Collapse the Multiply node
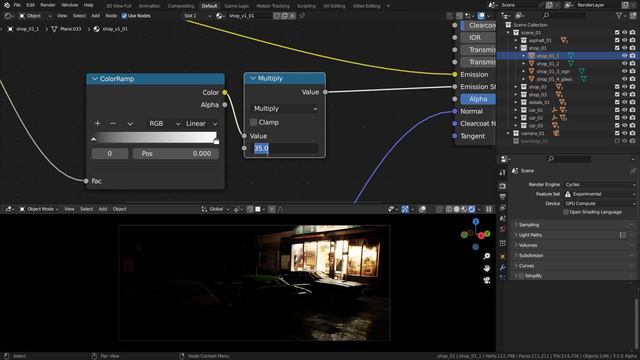The width and height of the screenshot is (640, 360). 253,78
